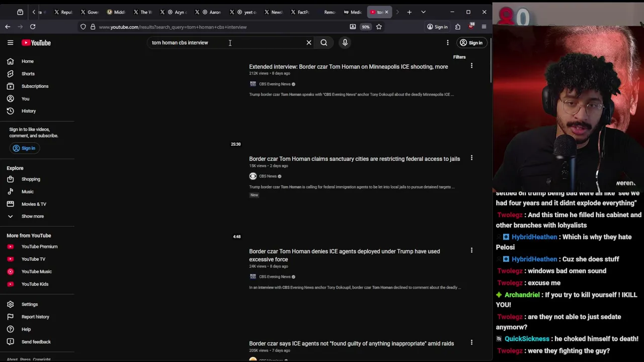Open browser Extensions puzzle icon
Viewport: 644px width, 362px height.
[x=458, y=27]
